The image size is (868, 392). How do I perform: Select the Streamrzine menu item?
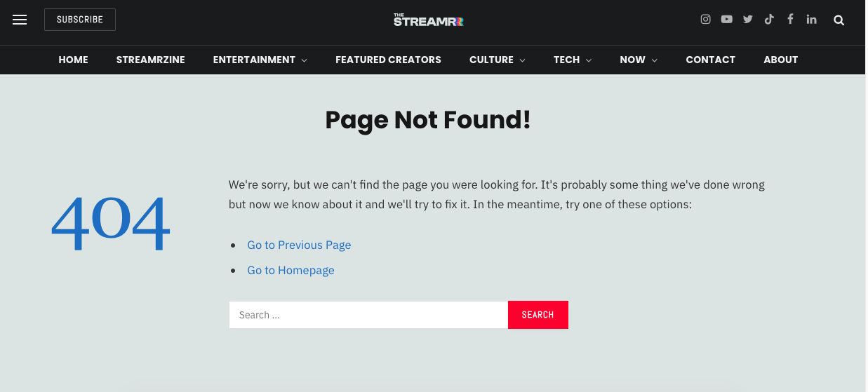coord(150,60)
